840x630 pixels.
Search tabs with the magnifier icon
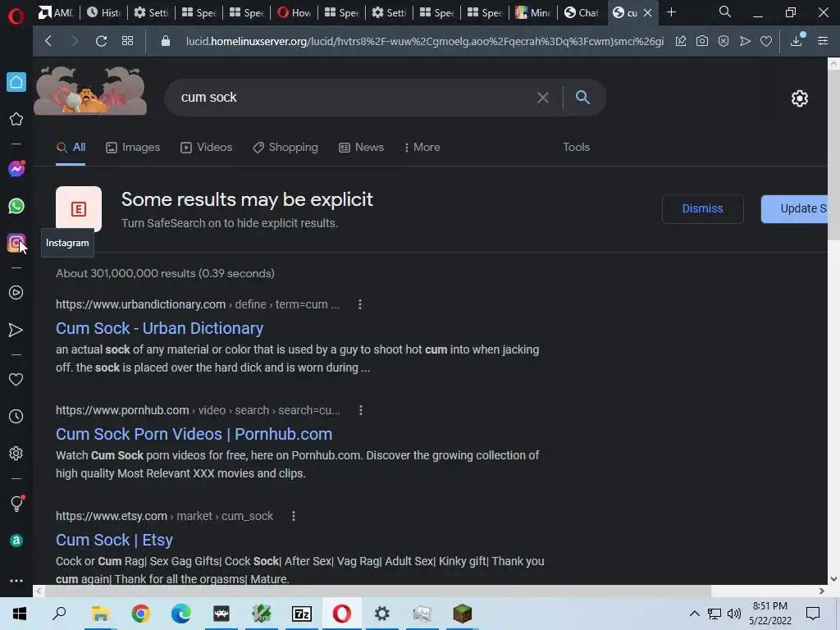point(725,11)
